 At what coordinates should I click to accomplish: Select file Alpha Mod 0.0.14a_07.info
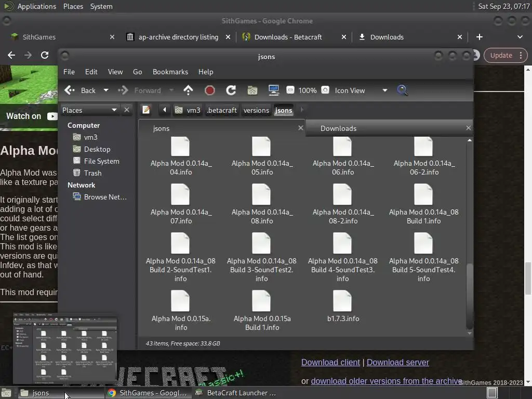point(181,204)
